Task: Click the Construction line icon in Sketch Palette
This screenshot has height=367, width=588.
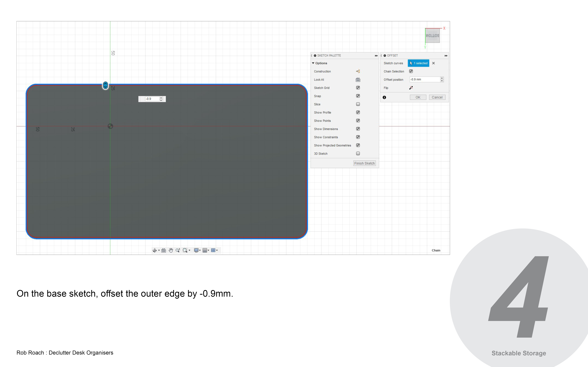Action: point(358,71)
